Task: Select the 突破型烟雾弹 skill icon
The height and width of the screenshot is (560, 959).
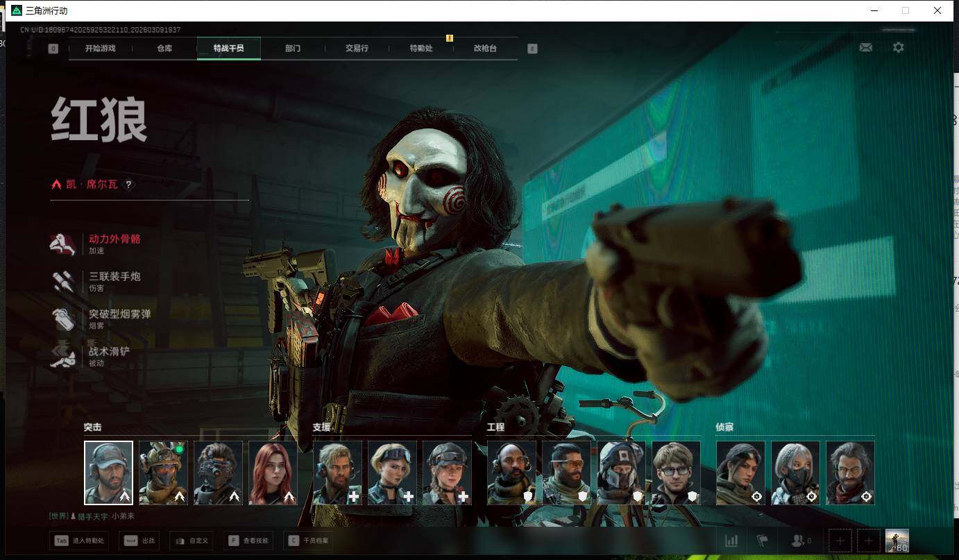Action: (63, 319)
